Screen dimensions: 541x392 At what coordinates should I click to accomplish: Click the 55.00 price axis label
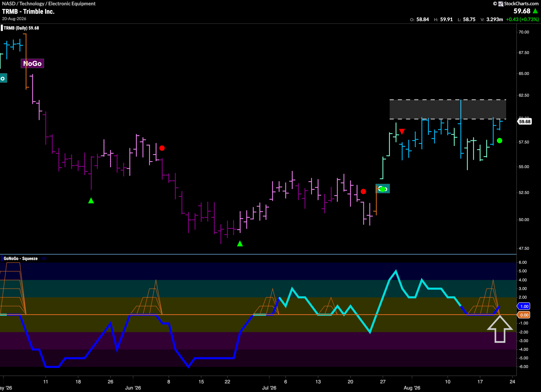pos(524,167)
